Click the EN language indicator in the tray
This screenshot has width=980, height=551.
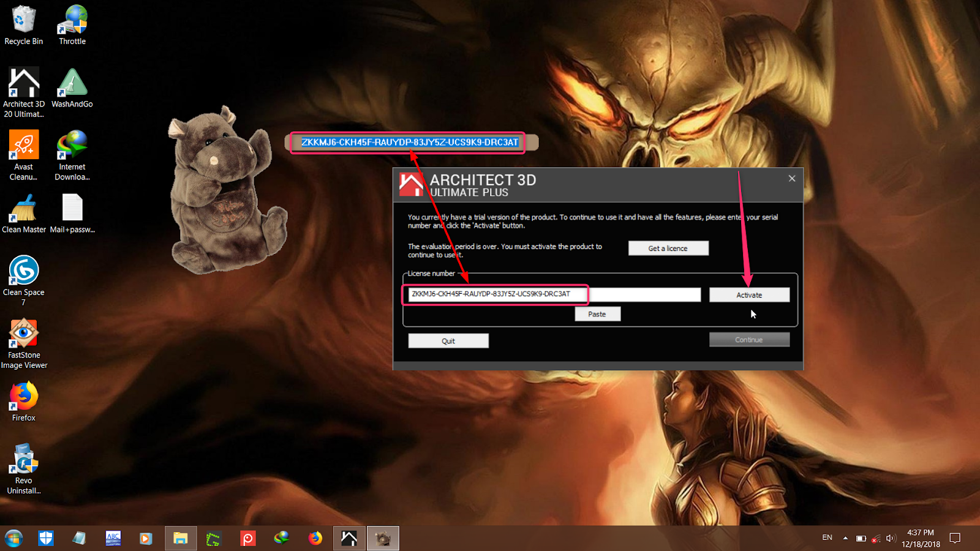(x=827, y=538)
